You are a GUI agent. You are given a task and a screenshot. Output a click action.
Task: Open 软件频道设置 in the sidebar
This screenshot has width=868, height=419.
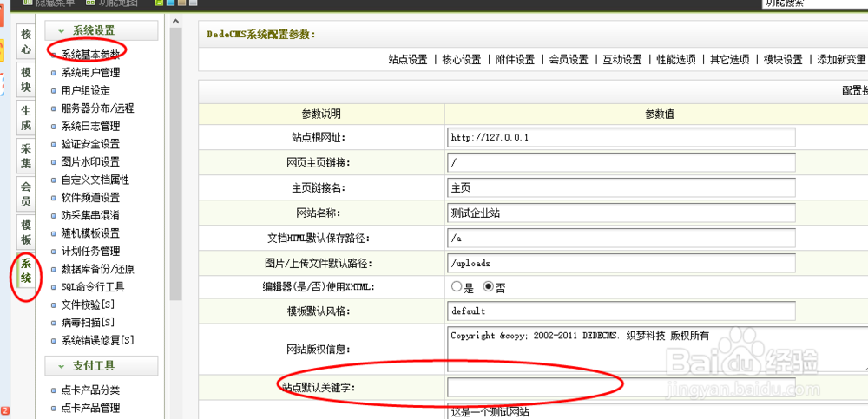tap(90, 198)
